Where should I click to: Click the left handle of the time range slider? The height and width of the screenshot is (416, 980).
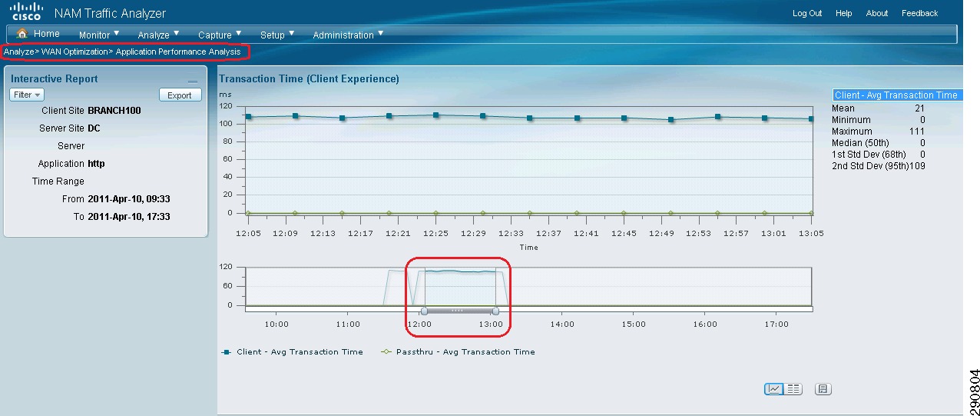point(424,311)
